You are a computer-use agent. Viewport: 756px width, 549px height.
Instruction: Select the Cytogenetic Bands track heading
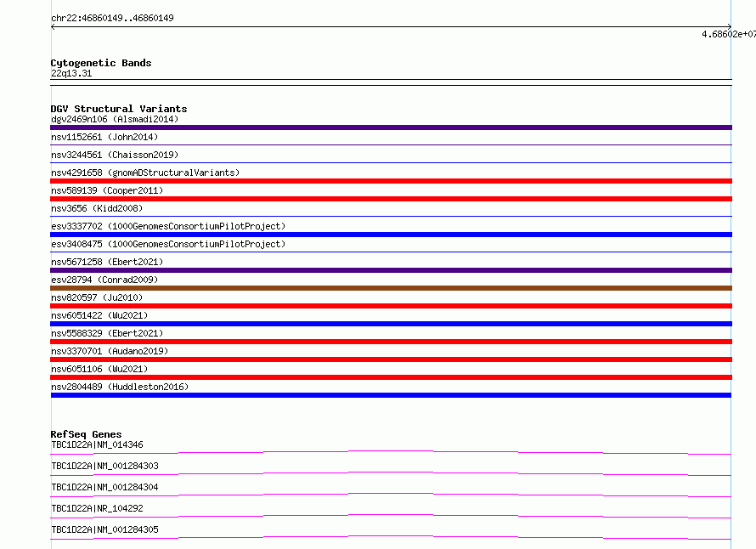coord(101,63)
